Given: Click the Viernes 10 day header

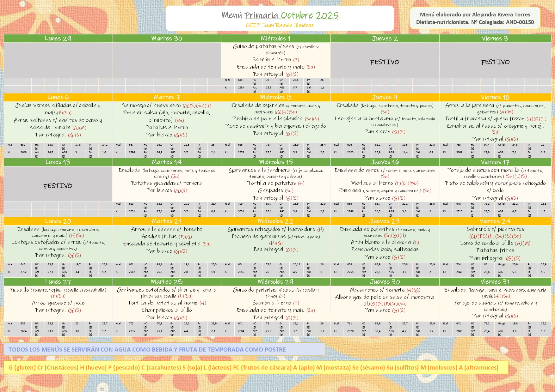Looking at the screenshot, I should coord(495,97).
